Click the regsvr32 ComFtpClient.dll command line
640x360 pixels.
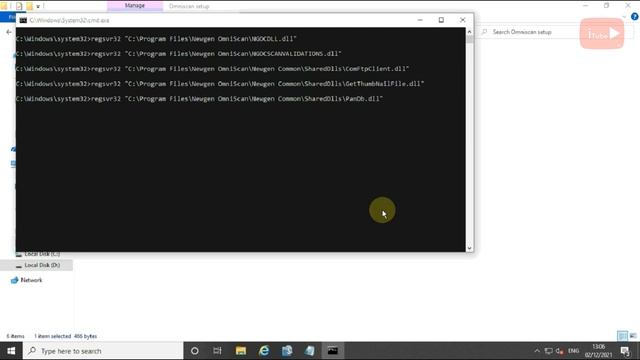click(212, 69)
